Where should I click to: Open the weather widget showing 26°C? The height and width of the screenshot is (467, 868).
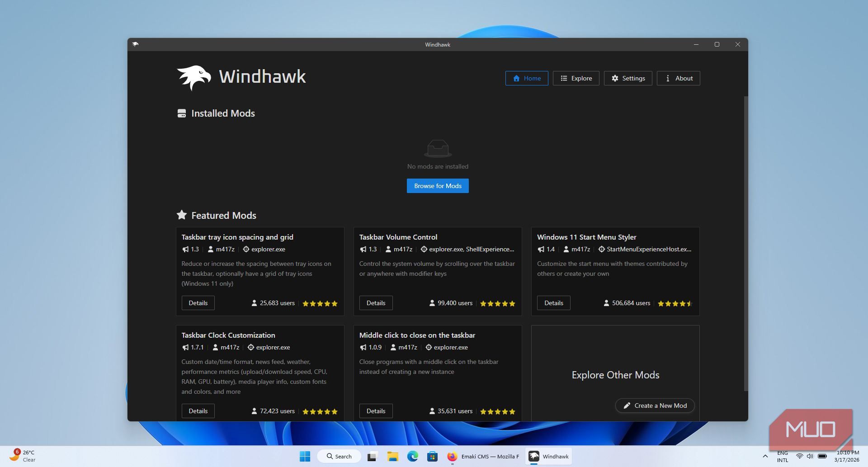[23, 456]
